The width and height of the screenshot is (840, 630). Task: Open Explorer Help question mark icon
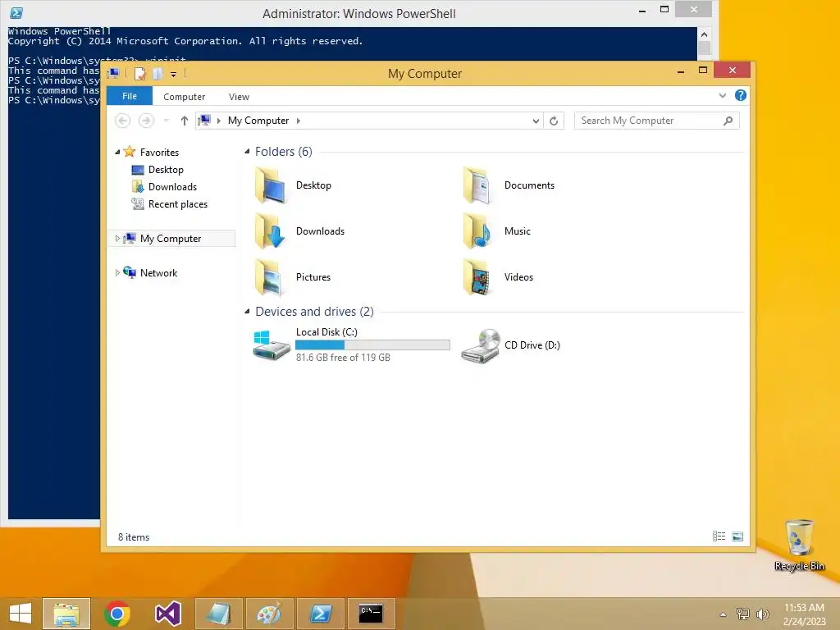click(741, 95)
